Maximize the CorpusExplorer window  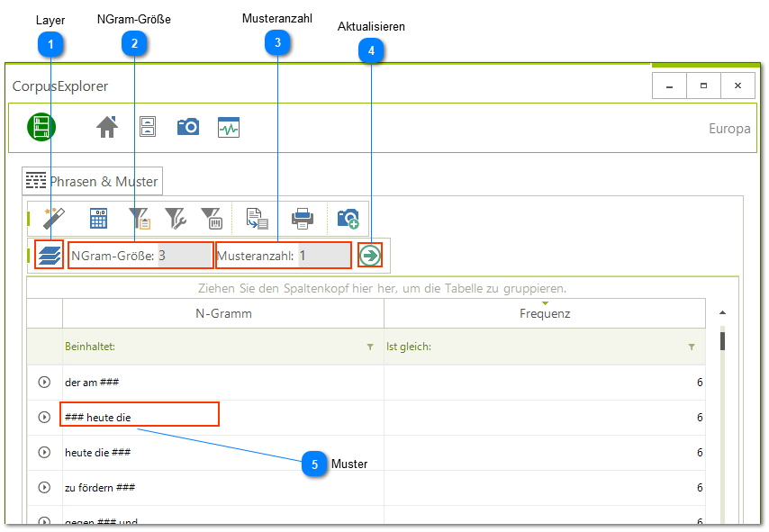[704, 86]
